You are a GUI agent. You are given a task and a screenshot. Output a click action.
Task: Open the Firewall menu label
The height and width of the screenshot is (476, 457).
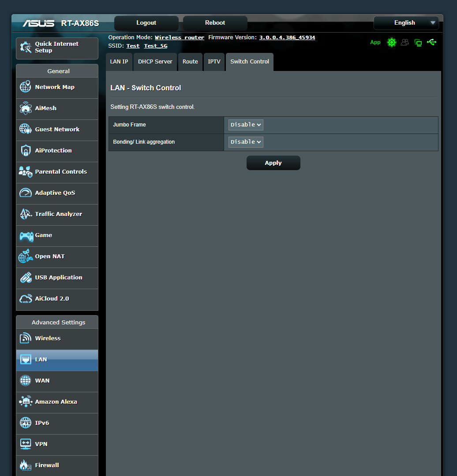click(x=47, y=465)
